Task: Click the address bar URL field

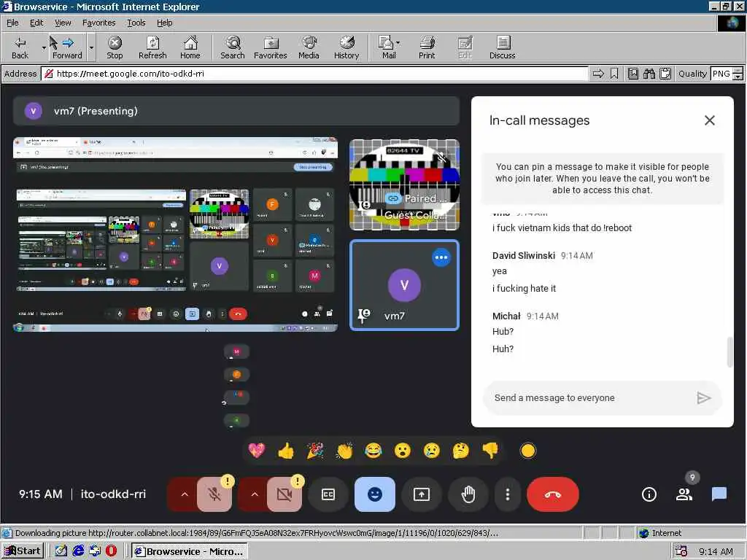Action: click(x=314, y=74)
